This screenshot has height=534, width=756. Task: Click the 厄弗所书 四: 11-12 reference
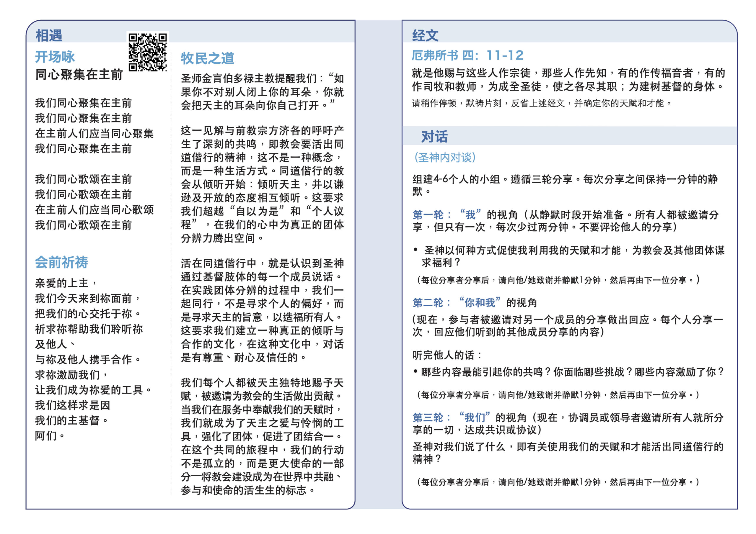click(x=467, y=55)
